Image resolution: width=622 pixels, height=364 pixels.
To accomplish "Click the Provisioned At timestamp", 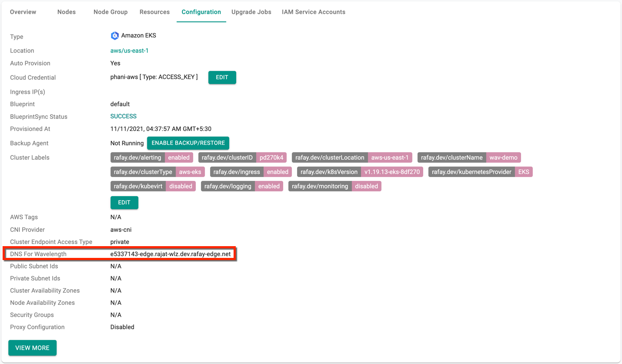I will pos(161,129).
